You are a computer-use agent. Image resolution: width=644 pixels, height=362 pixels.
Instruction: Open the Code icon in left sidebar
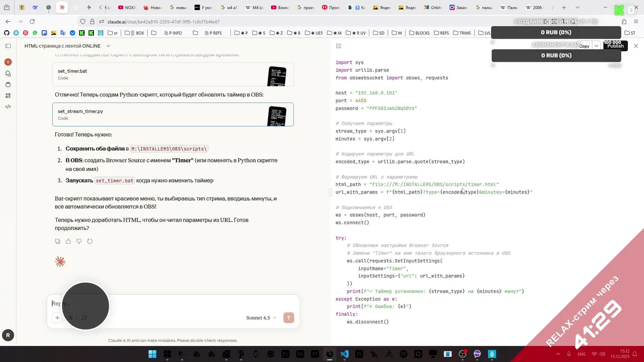[8, 107]
